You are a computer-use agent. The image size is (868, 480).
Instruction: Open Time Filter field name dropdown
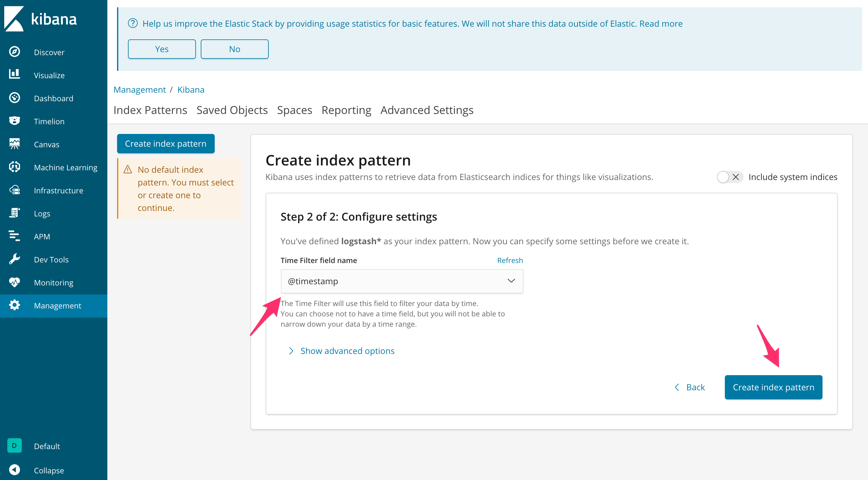click(x=402, y=281)
